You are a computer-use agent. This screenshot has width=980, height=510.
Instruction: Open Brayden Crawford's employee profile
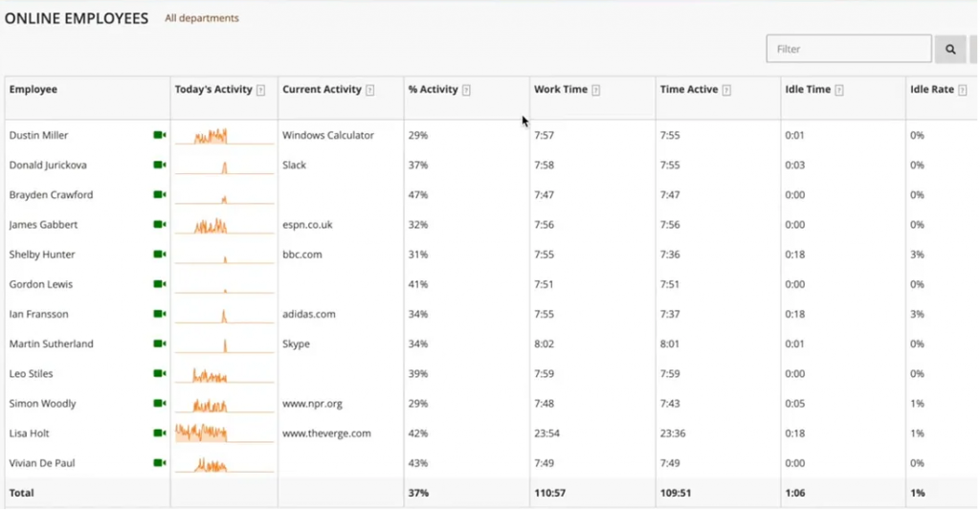[52, 195]
